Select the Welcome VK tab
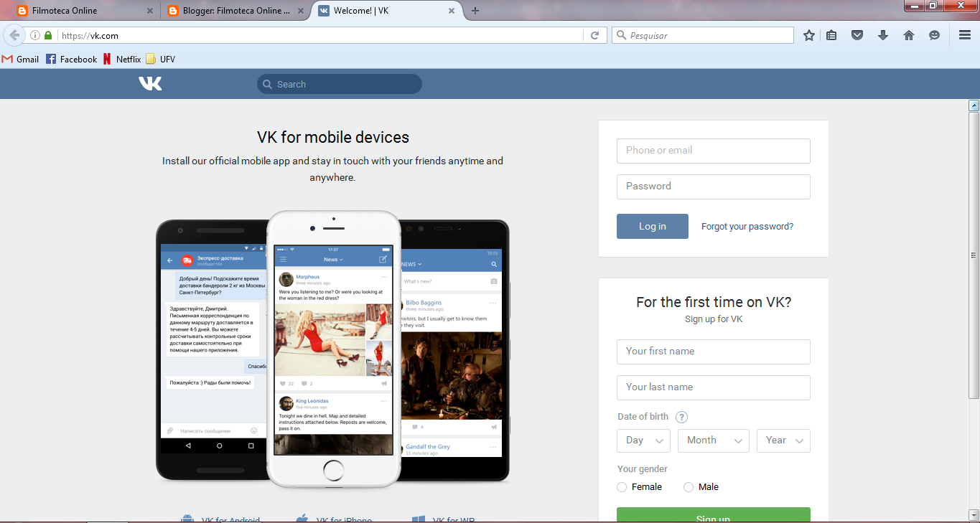This screenshot has width=980, height=523. pos(388,11)
